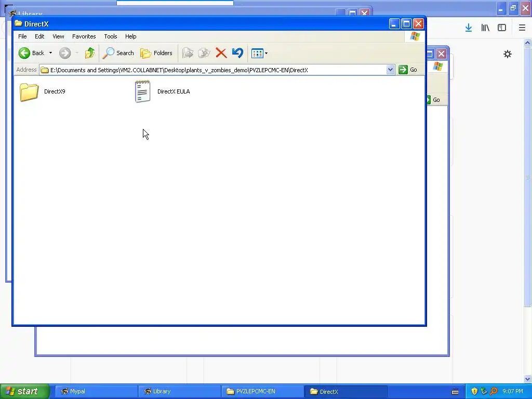Click the grayed Forward arrow button
The image size is (532, 399).
65,53
